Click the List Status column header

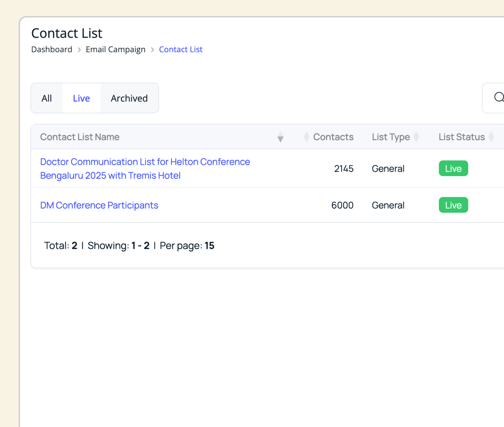pos(461,137)
